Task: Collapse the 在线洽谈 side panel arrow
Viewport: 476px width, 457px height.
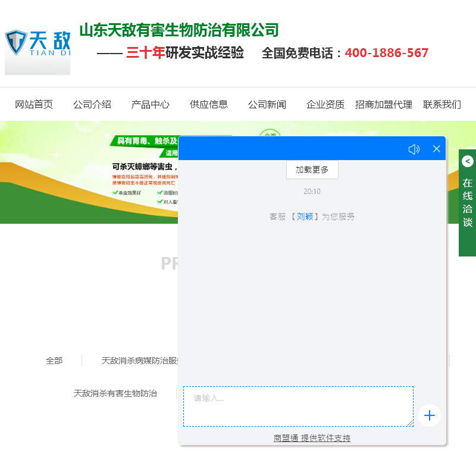Action: click(468, 161)
